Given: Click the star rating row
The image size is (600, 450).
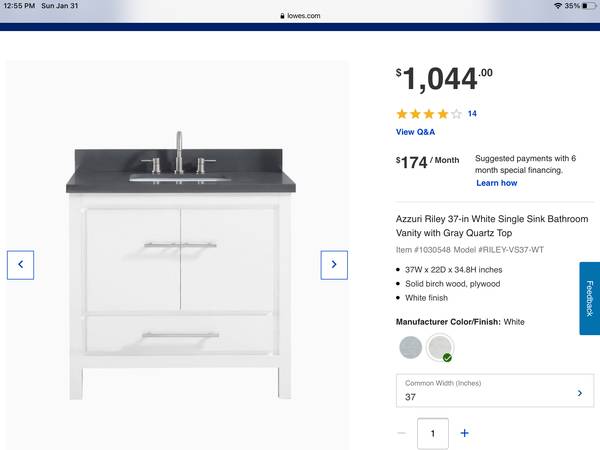Looking at the screenshot, I should tap(429, 114).
